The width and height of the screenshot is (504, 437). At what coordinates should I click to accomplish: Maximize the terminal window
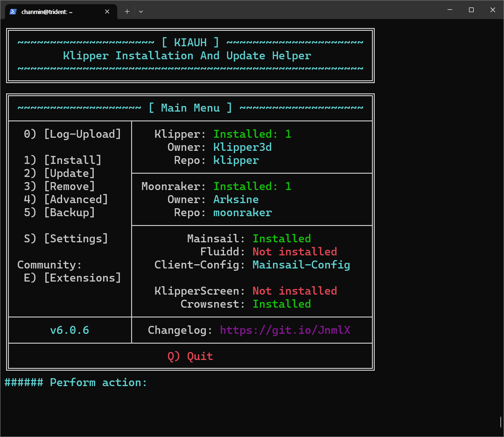(x=471, y=10)
